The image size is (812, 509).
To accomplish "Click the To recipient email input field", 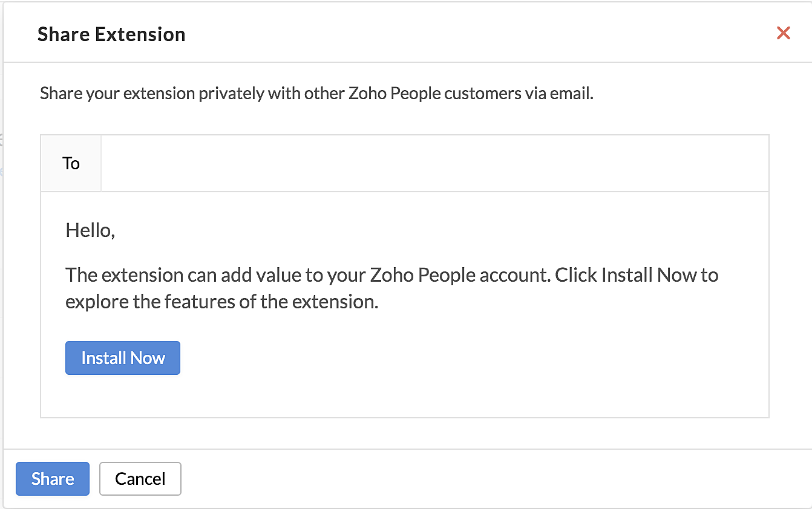I will 434,163.
